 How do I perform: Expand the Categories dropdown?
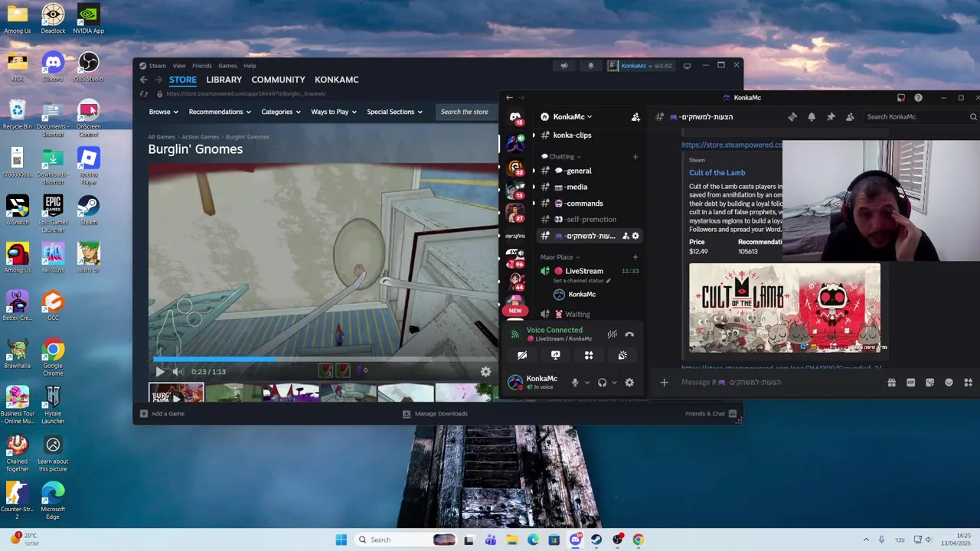pyautogui.click(x=281, y=112)
